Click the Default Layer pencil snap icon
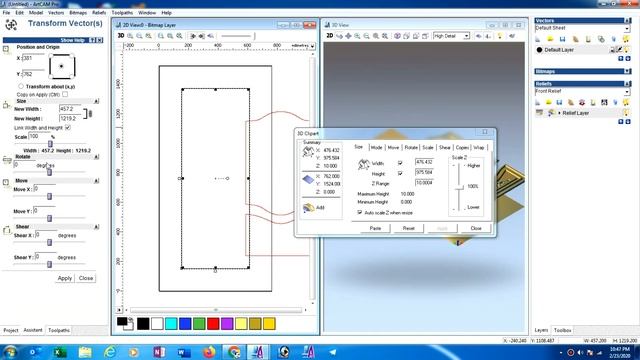640x360 pixels. 619,50
